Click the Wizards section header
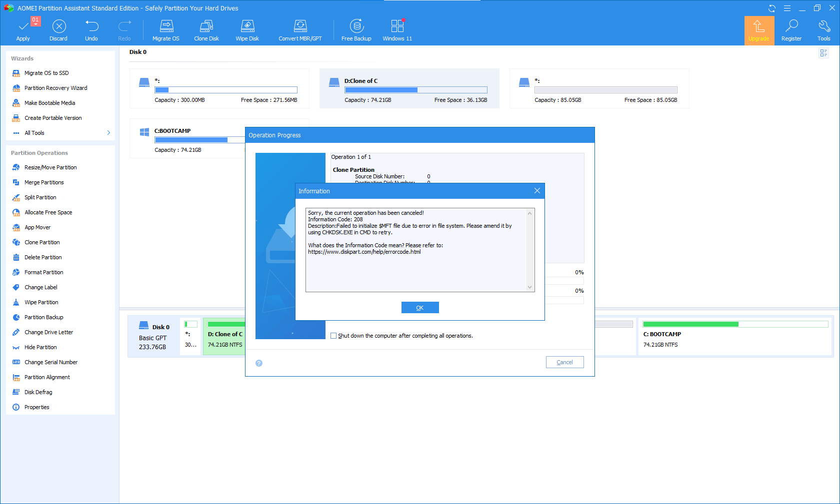Screen dimensions: 840x504 click(22, 58)
